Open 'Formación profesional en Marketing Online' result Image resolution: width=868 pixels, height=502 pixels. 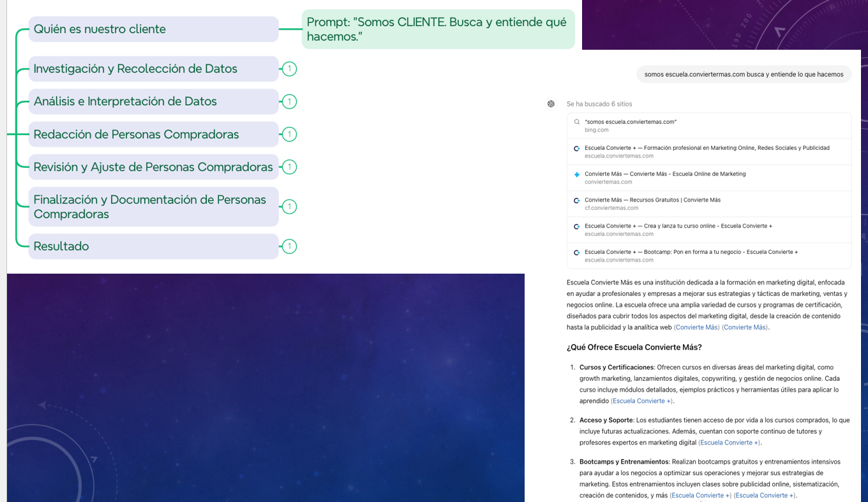[x=709, y=152]
